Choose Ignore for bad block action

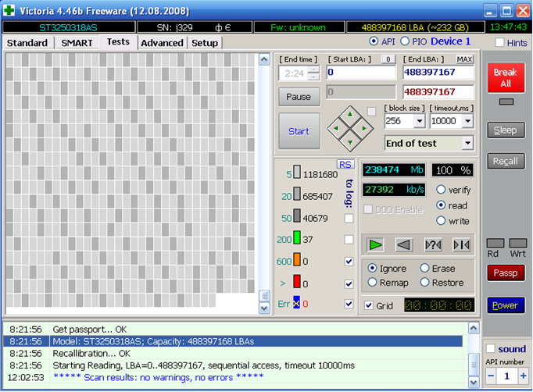[x=372, y=268]
